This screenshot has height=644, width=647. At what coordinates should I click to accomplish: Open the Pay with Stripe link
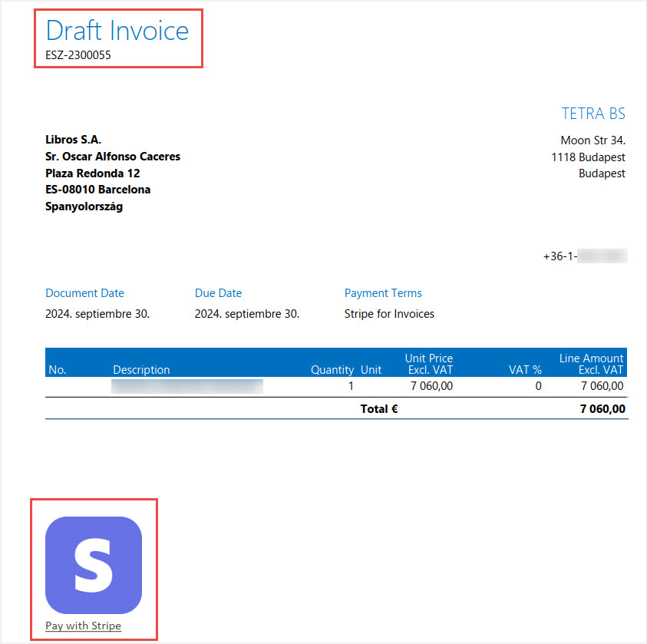pyautogui.click(x=83, y=626)
